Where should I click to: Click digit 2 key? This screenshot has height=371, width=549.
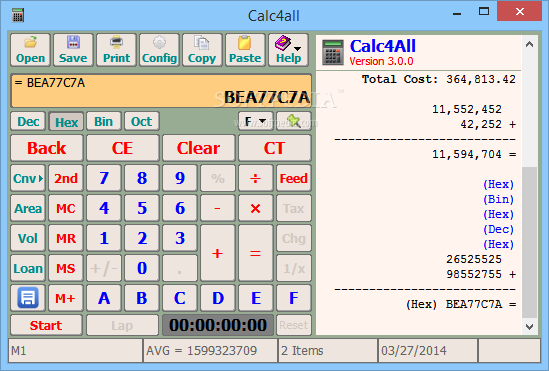142,238
